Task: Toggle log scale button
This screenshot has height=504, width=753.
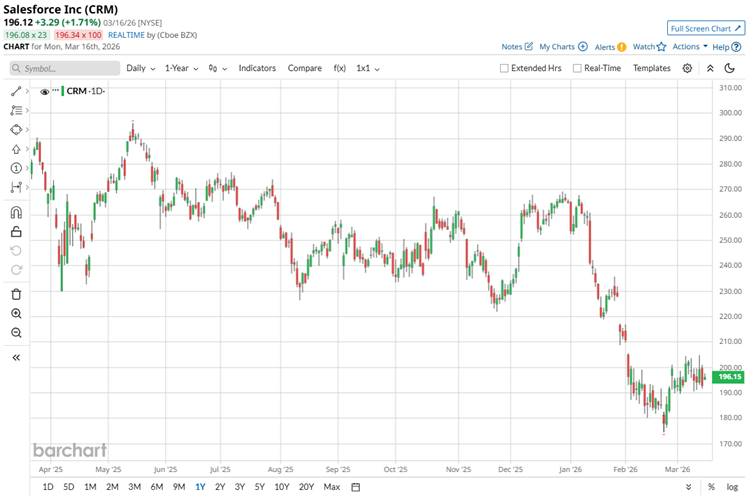Action: coord(732,487)
